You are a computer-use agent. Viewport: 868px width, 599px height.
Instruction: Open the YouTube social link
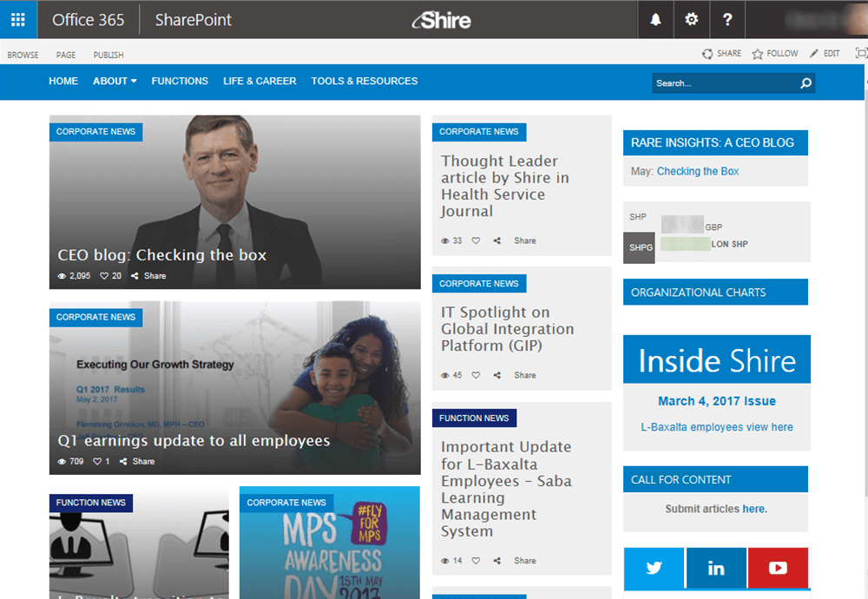[x=778, y=568]
